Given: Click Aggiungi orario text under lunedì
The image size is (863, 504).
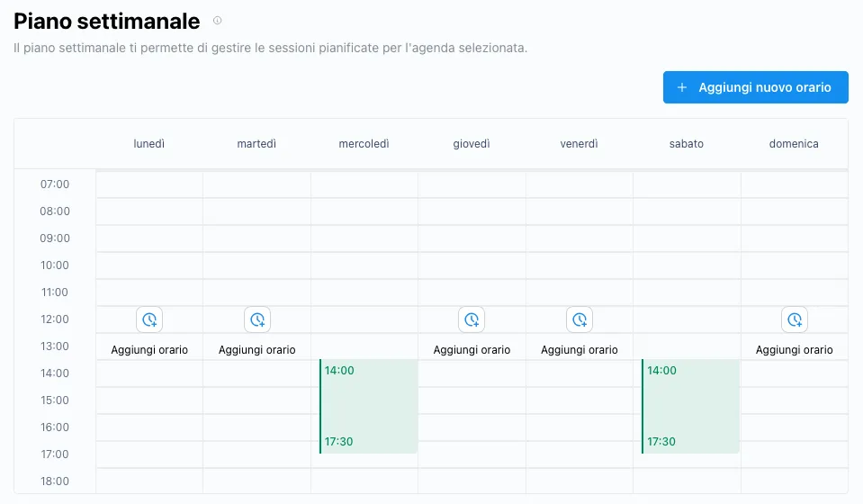Looking at the screenshot, I should (149, 350).
